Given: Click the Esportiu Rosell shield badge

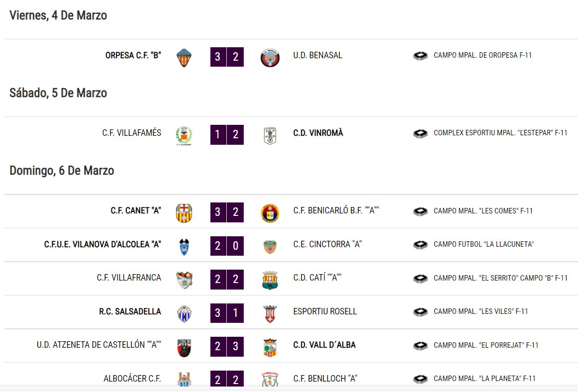Looking at the screenshot, I should (x=270, y=314).
